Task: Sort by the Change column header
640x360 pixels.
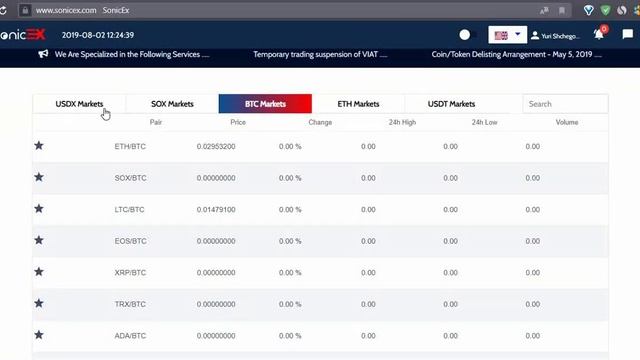Action: (320, 122)
